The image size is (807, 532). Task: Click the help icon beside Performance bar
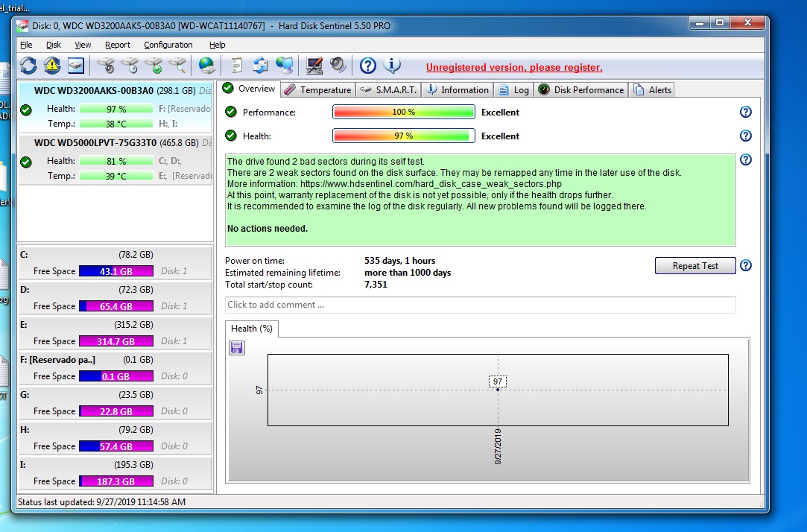[746, 113]
